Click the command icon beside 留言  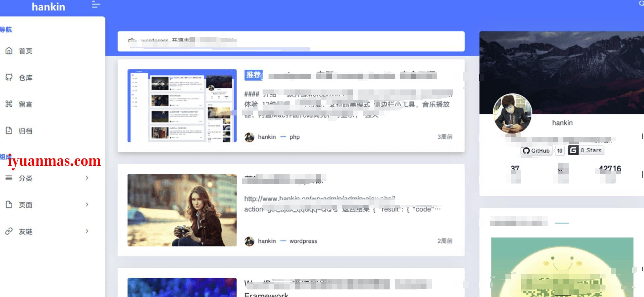[x=9, y=104]
